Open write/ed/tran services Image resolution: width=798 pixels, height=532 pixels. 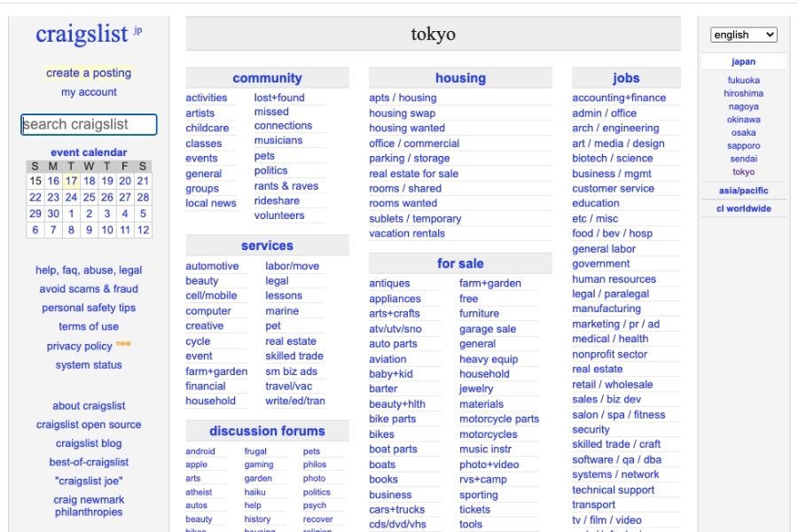295,401
